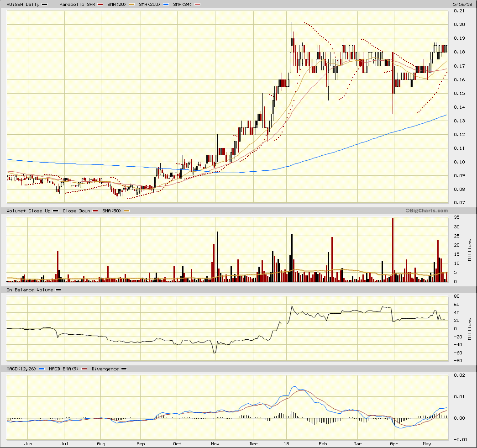Click the Jul month label
Screen dimensions: 477x448
[x=64, y=444]
